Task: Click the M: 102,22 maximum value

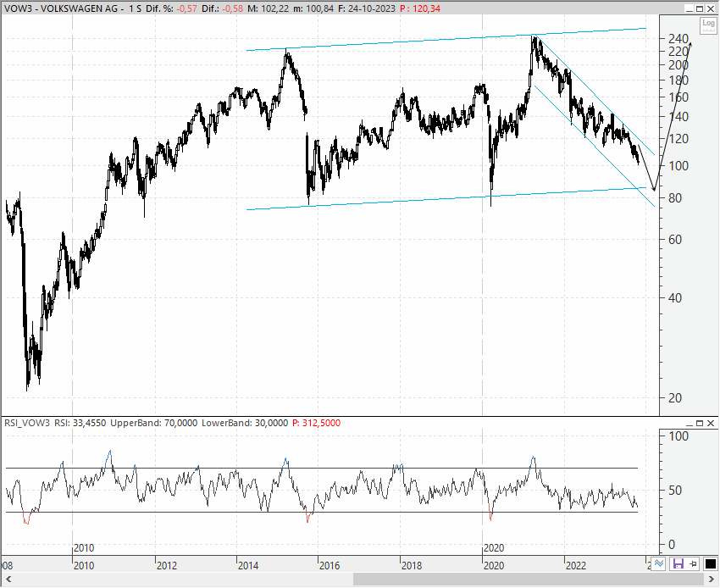Action: click(x=269, y=8)
